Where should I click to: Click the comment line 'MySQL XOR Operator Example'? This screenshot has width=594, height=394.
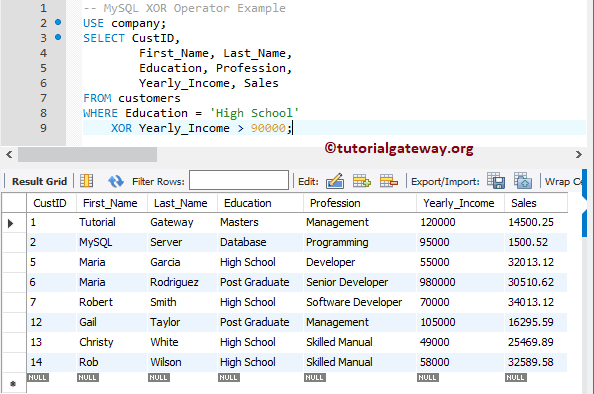point(184,8)
